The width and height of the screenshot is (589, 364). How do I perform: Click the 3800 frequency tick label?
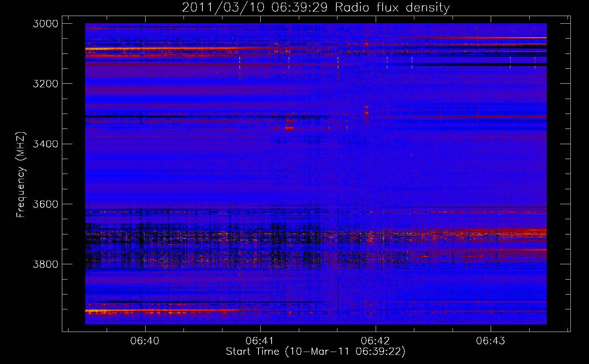click(46, 264)
